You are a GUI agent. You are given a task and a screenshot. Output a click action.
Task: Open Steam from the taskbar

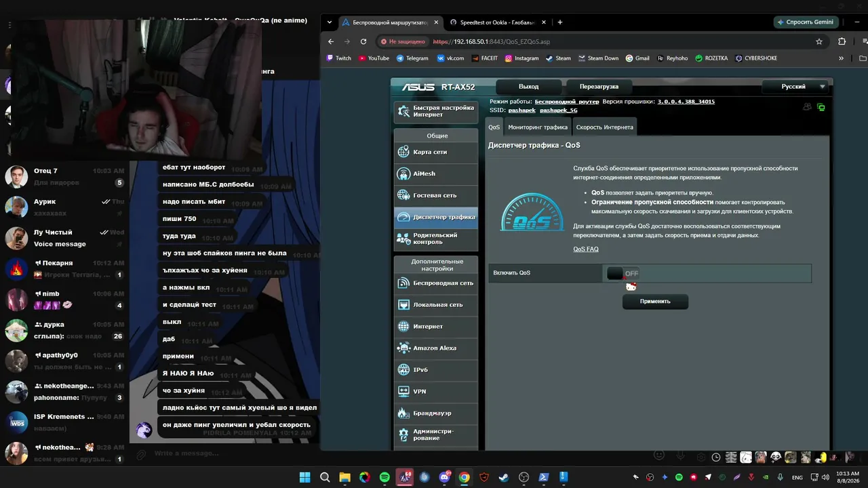504,477
